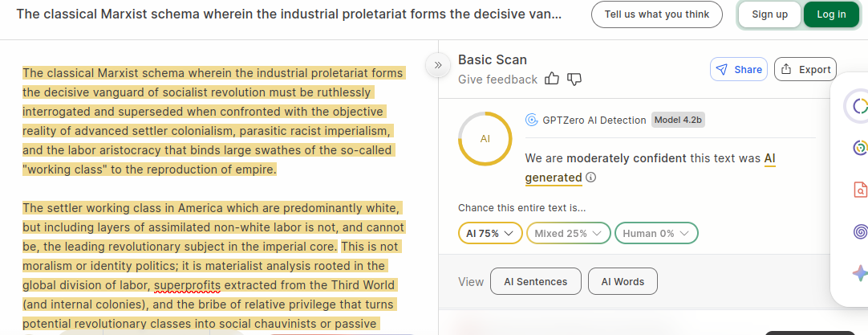Viewport: 868px width, 335px height.
Task: Click the AI score circular gauge
Action: click(x=485, y=139)
